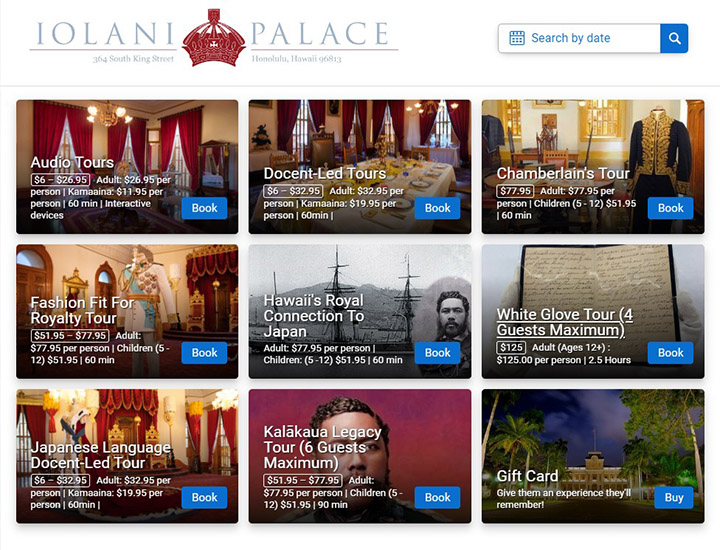This screenshot has height=550, width=720.
Task: Book the Kalākaua Legacy Tour
Action: click(x=437, y=497)
